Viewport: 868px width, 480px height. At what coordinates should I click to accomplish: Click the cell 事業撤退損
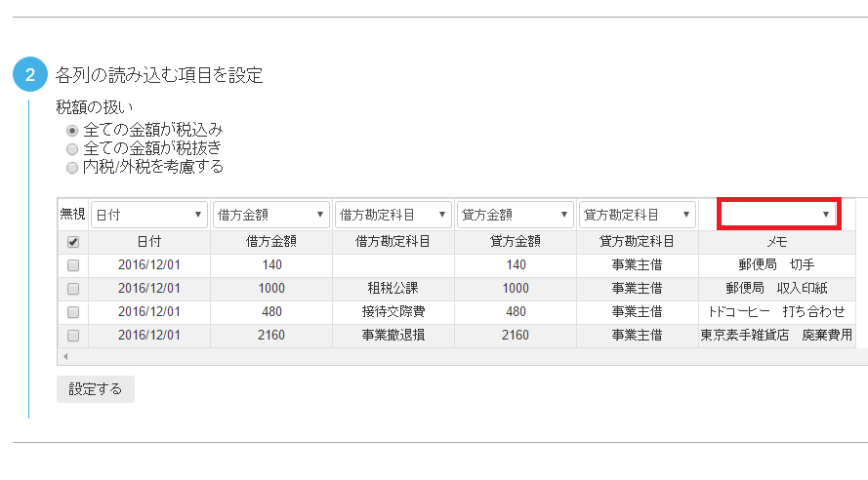point(393,335)
